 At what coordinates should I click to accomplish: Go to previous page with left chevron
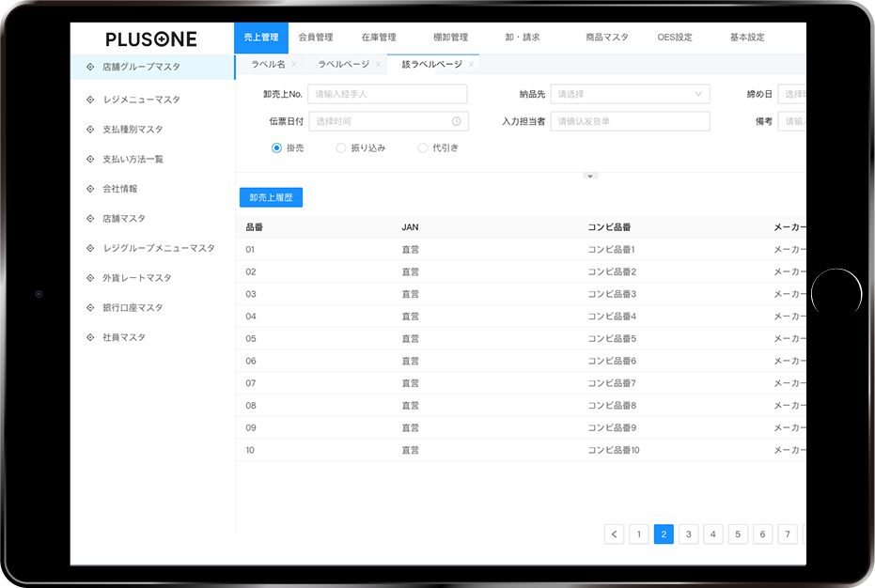(615, 534)
